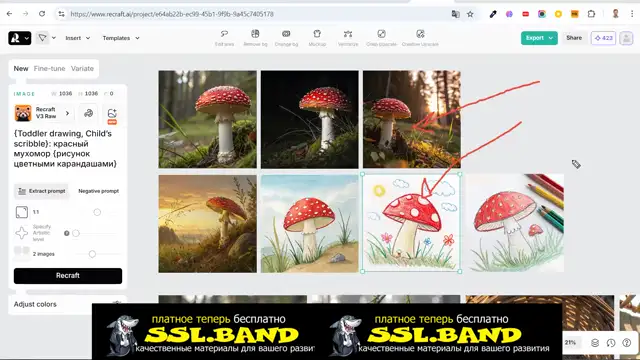Image resolution: width=640 pixels, height=360 pixels.
Task: Select the sunset forest mushroom photo
Action: (x=412, y=119)
